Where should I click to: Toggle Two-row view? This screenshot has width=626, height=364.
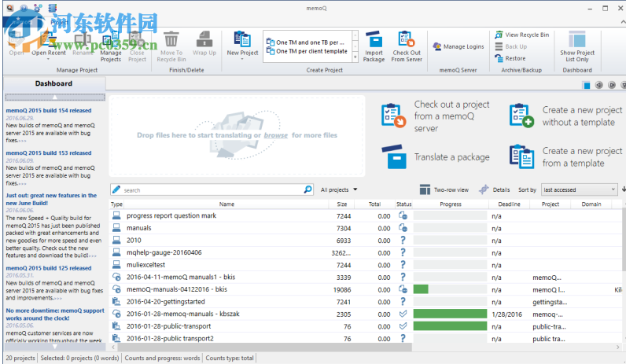(x=444, y=190)
